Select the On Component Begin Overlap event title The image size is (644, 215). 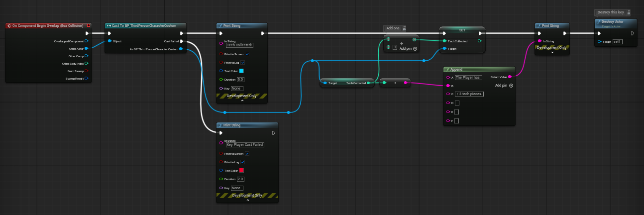[48, 25]
